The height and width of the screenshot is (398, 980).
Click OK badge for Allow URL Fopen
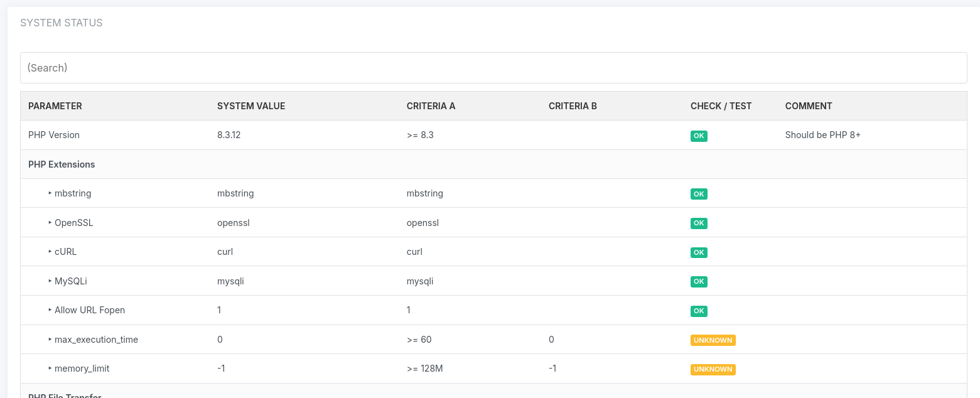pyautogui.click(x=699, y=311)
